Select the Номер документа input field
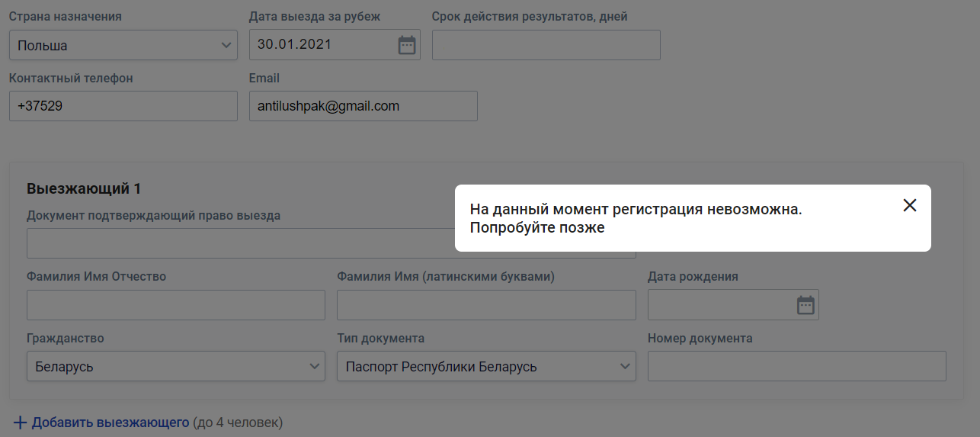The height and width of the screenshot is (437, 980). click(x=796, y=367)
